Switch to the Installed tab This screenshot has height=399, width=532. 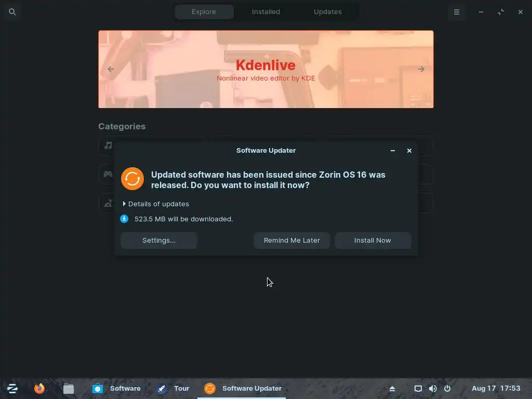pyautogui.click(x=266, y=12)
